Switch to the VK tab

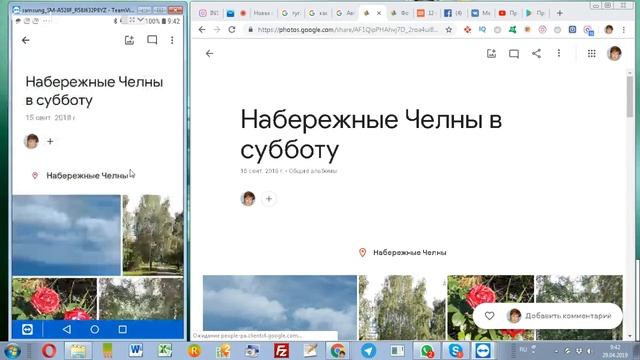[480, 13]
